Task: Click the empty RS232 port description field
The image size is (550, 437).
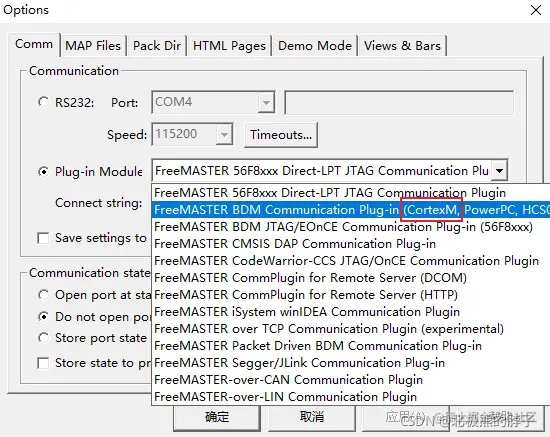Action: (399, 102)
